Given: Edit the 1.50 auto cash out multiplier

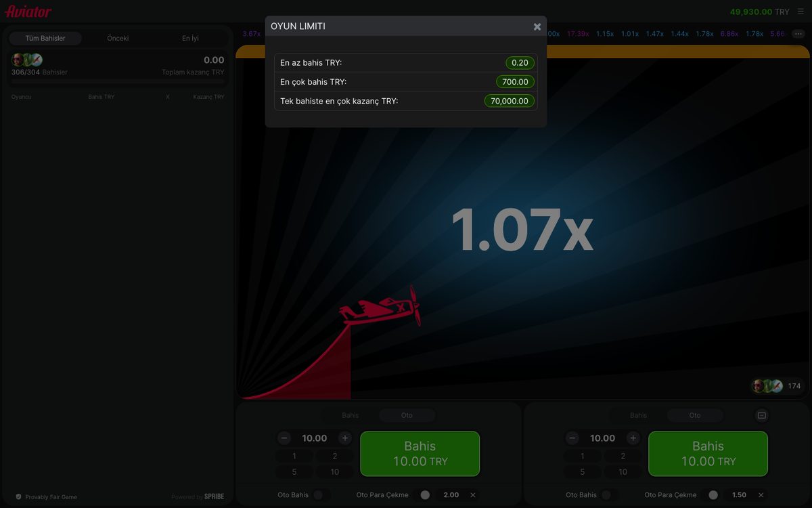Looking at the screenshot, I should (x=740, y=495).
